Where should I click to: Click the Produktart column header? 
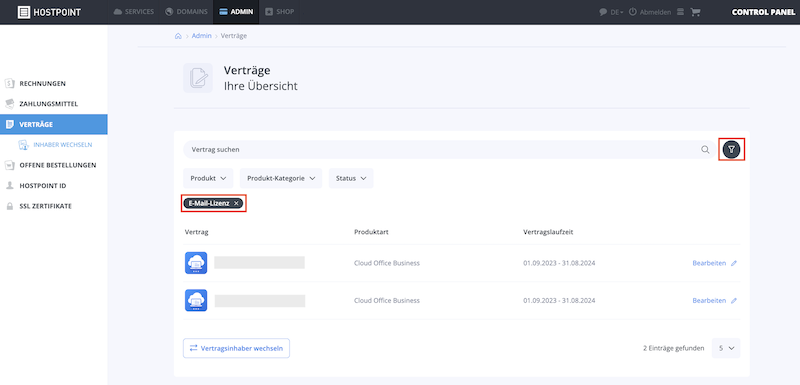pos(372,232)
